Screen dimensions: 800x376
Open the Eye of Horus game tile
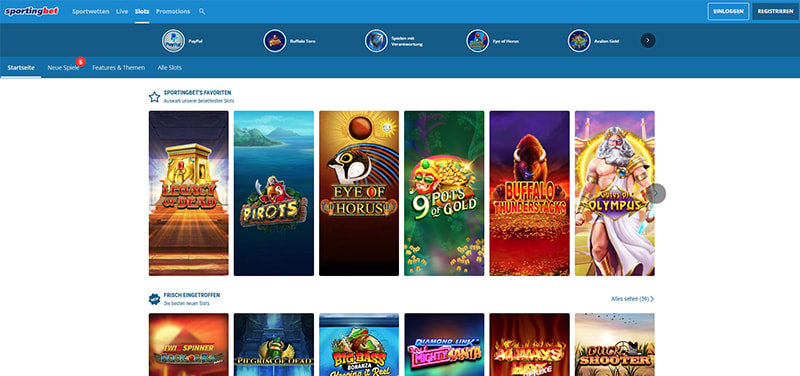pyautogui.click(x=359, y=193)
